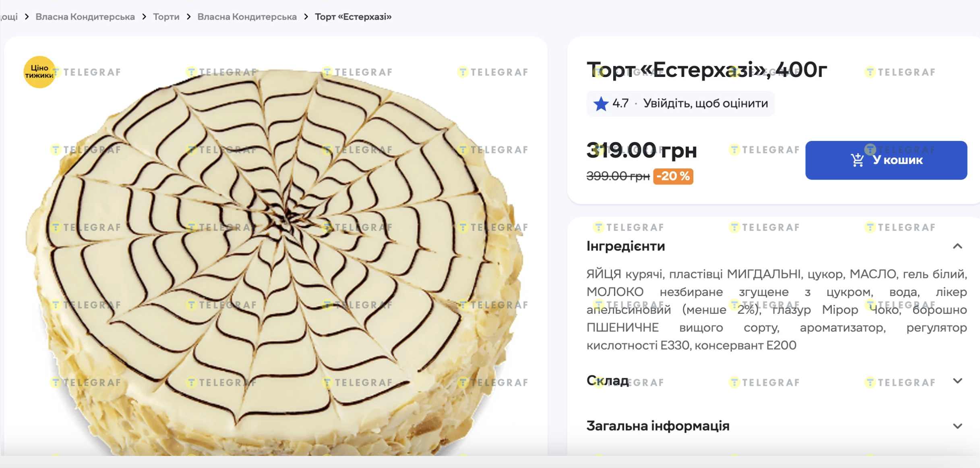Click the 319.00 грн current price

(641, 150)
